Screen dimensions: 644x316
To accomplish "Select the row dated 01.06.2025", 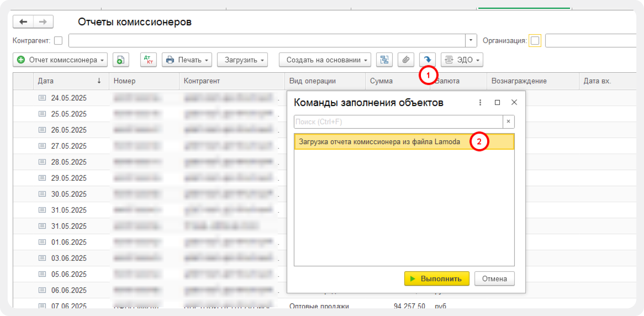I will click(149, 242).
